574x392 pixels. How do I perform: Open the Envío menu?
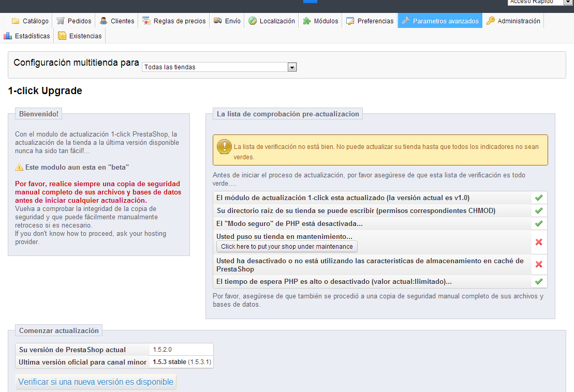(x=227, y=21)
